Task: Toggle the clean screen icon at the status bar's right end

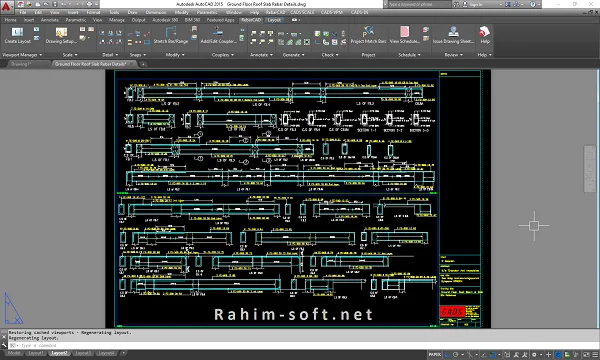Action: (x=586, y=355)
